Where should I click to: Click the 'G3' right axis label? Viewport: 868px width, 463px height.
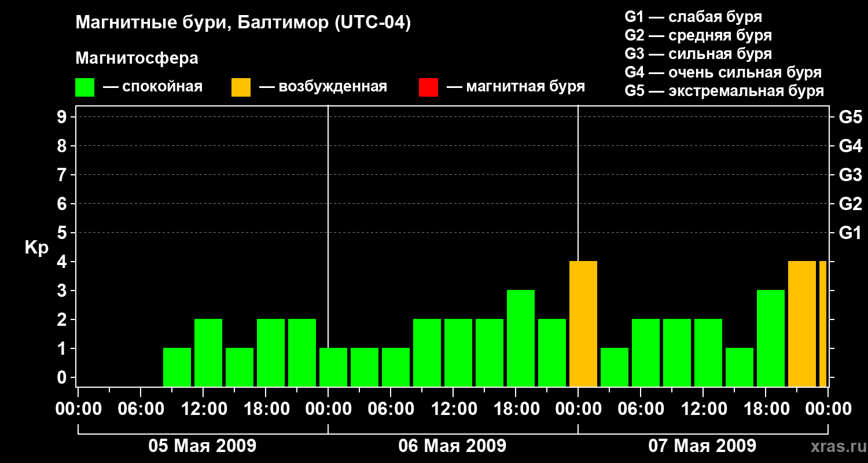pyautogui.click(x=850, y=175)
